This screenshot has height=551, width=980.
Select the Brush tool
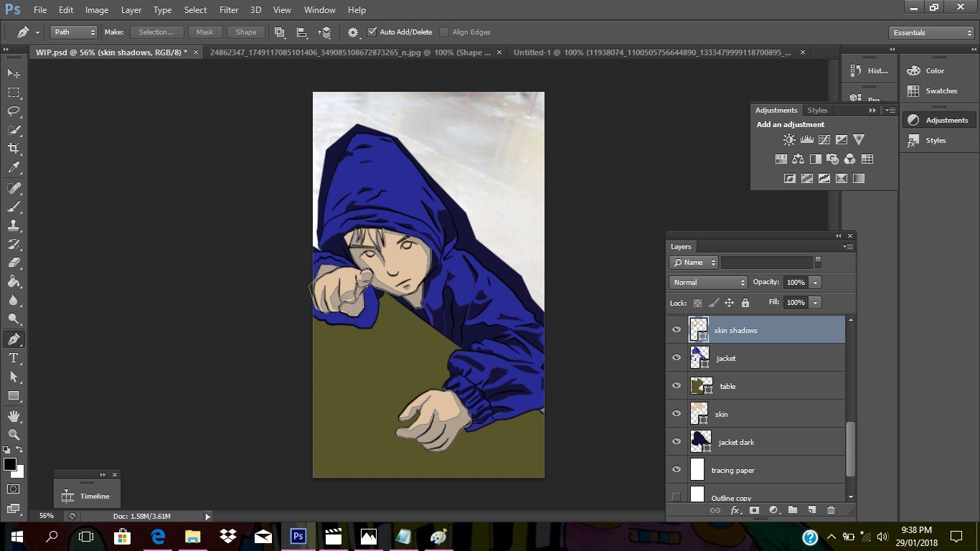pyautogui.click(x=14, y=207)
